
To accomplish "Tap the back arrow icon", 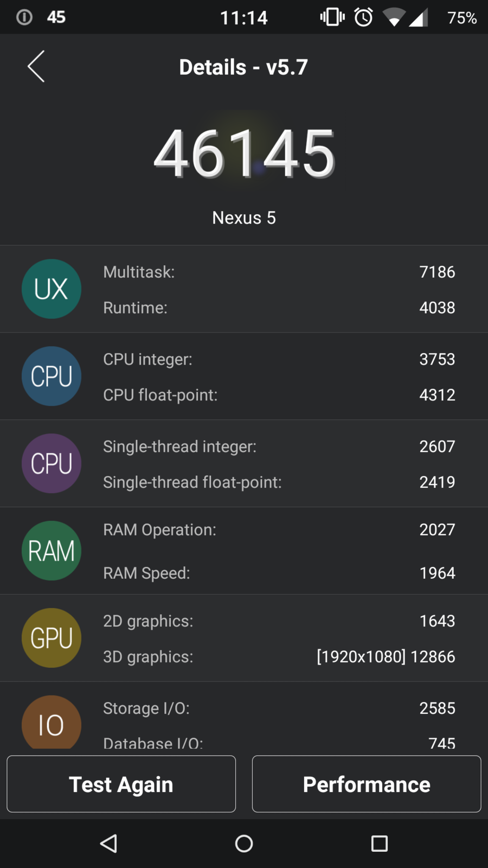I will click(36, 67).
